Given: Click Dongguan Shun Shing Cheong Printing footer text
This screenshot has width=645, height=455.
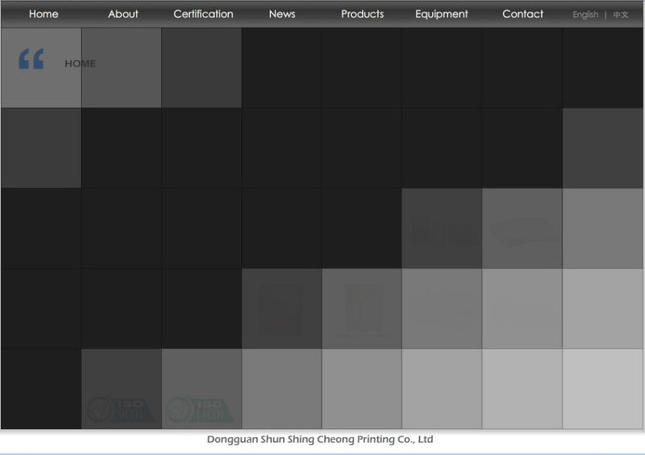Looking at the screenshot, I should (x=320, y=439).
